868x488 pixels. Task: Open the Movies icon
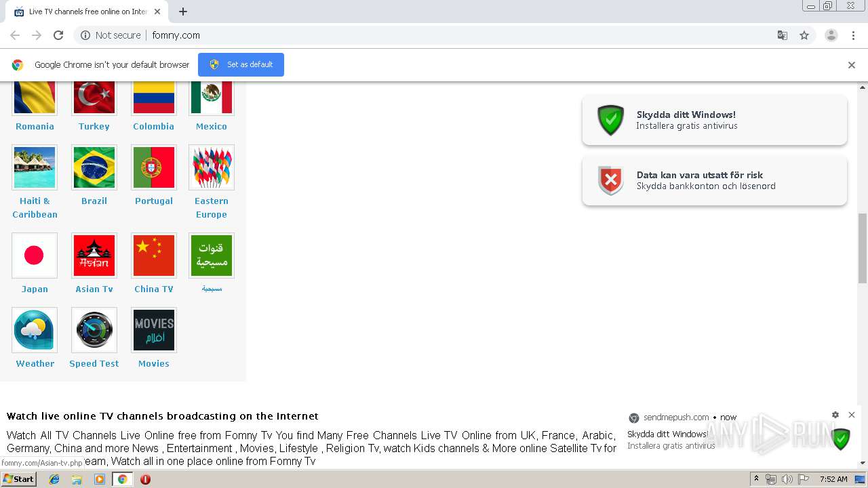[x=154, y=330]
